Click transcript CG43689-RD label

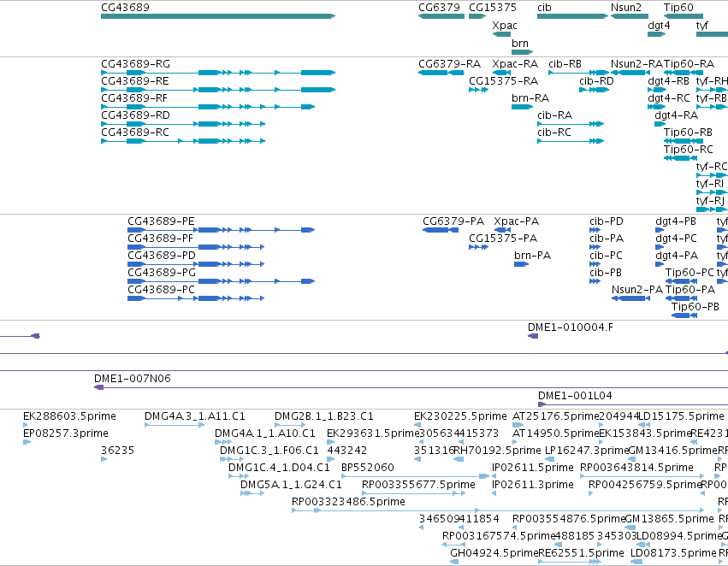click(x=135, y=115)
